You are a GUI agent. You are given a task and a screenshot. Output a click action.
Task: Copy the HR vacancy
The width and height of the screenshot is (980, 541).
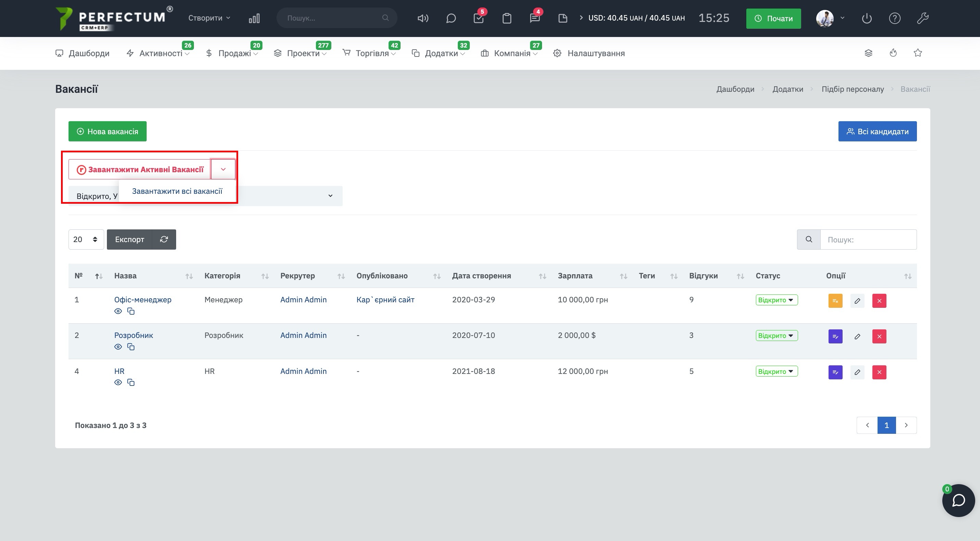coord(131,382)
